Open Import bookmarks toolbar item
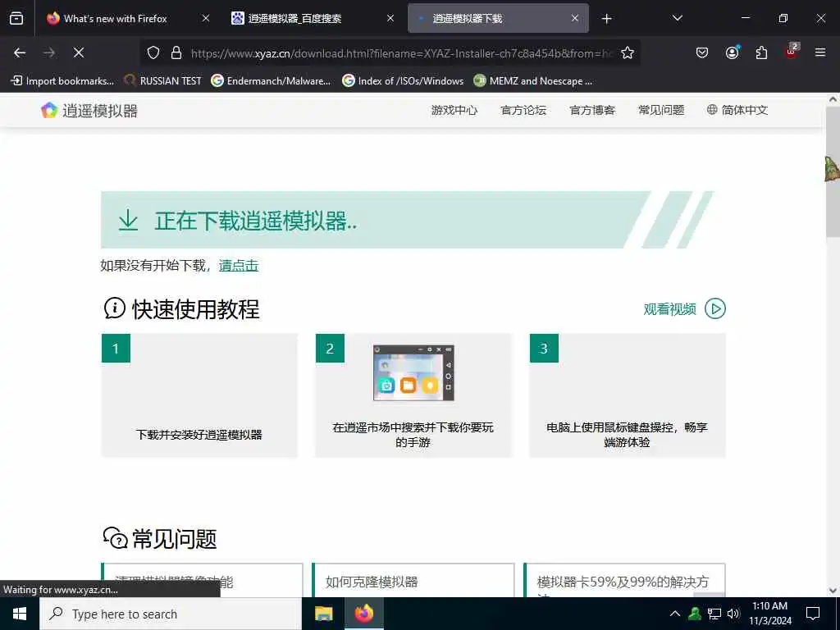 [x=62, y=81]
